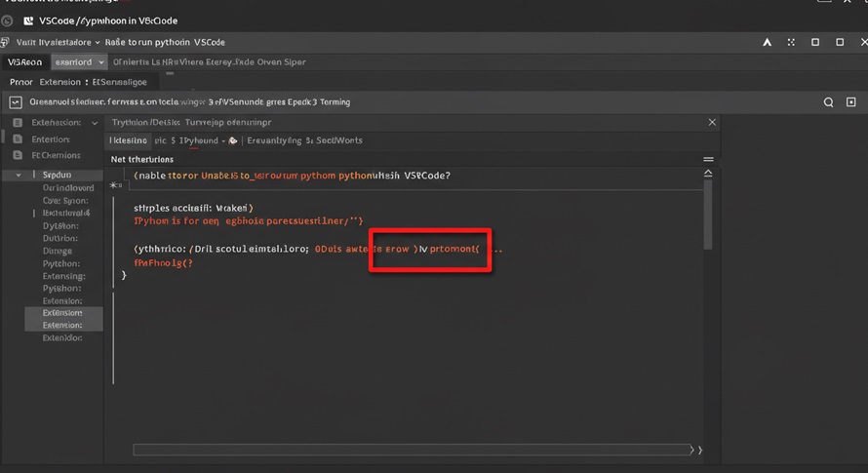
Task: Click the 'EtChemions' sidebar icon
Action: [18, 155]
